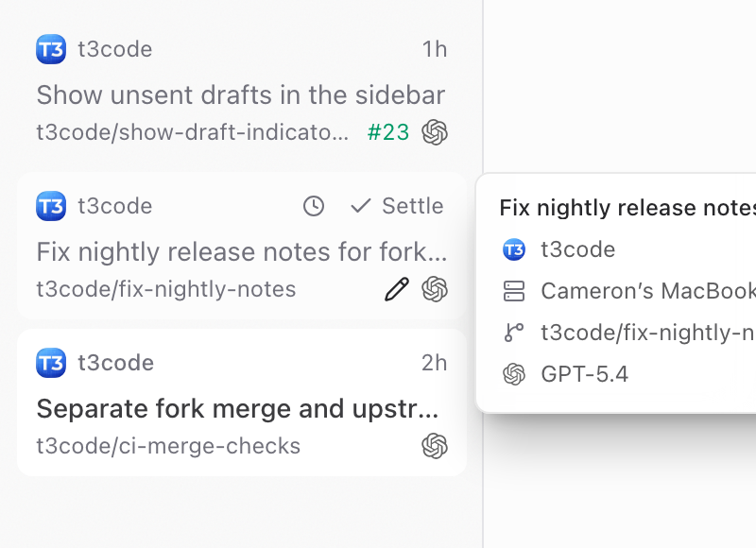Click the T3 logo in the popover

[x=514, y=249]
